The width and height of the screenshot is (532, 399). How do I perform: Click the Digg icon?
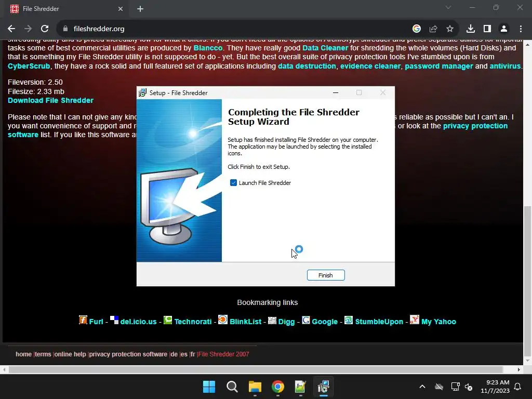(x=272, y=320)
